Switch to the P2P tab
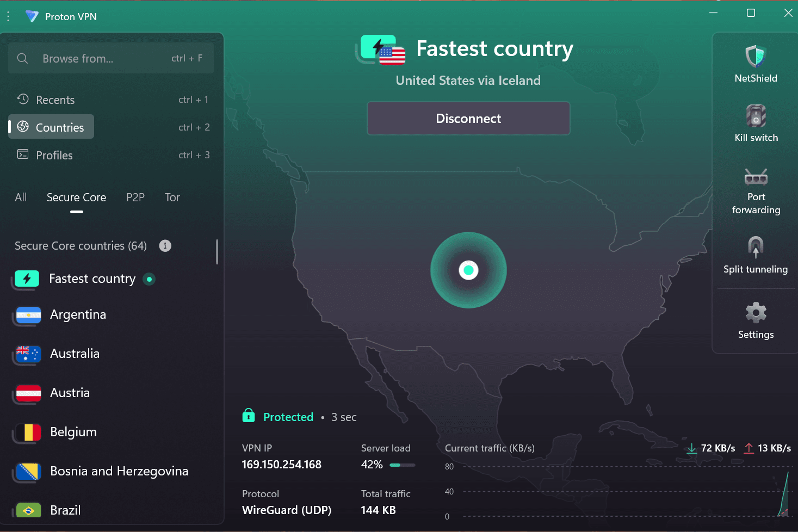The image size is (798, 532). (135, 197)
